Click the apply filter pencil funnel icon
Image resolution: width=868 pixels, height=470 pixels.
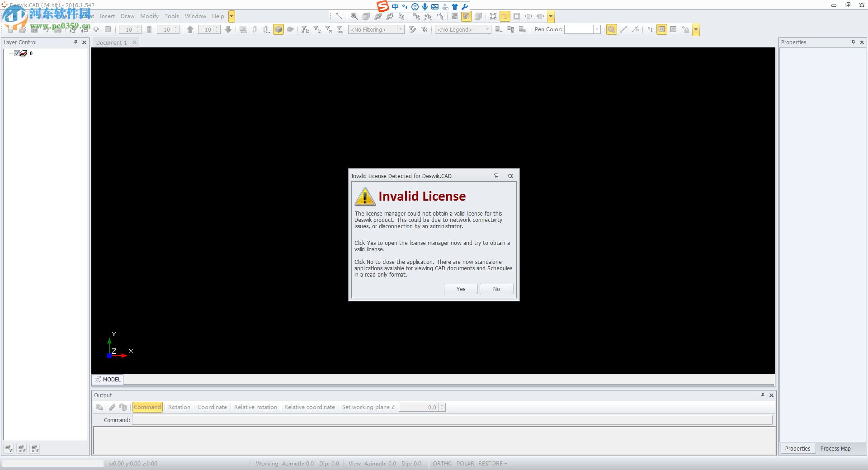[412, 29]
